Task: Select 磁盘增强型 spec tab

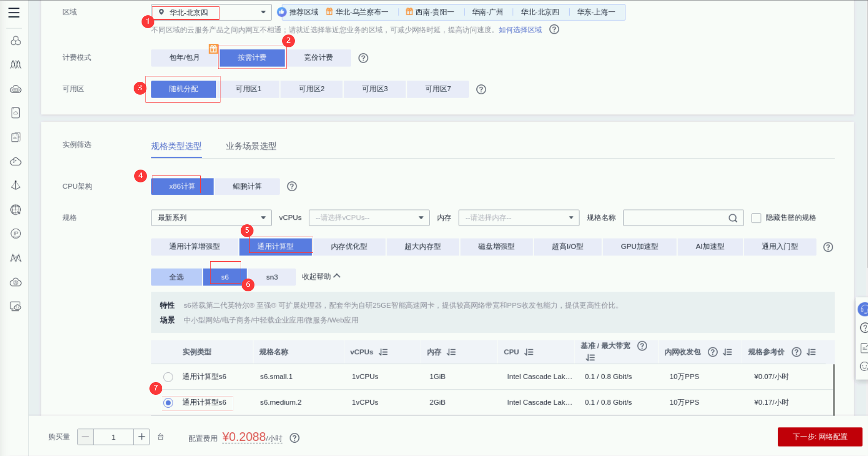Action: pos(496,246)
